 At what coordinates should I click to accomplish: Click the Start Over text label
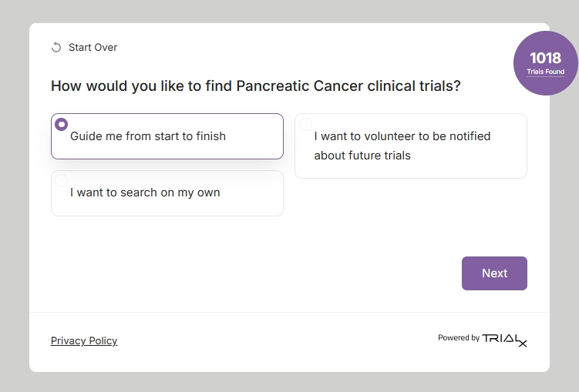click(x=93, y=48)
